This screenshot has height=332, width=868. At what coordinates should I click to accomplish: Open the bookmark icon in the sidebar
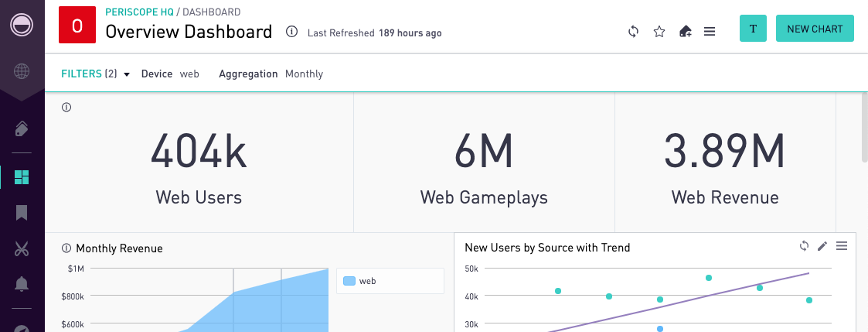[22, 213]
